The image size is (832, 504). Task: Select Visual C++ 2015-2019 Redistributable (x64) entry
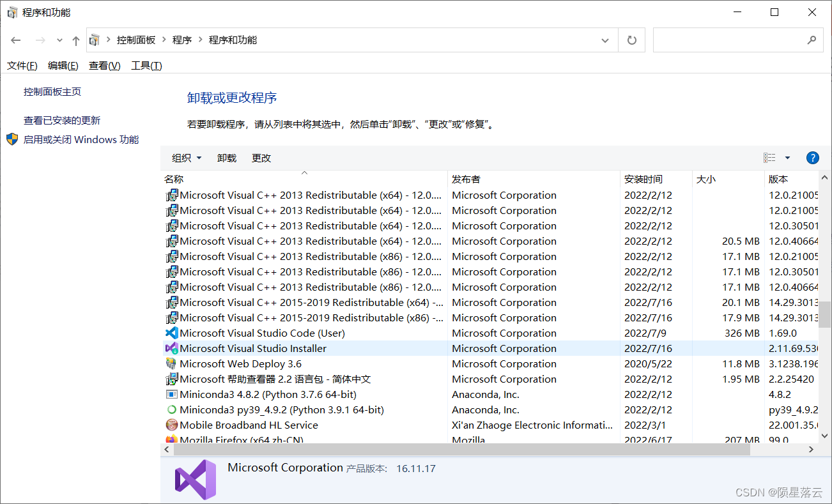(489, 302)
